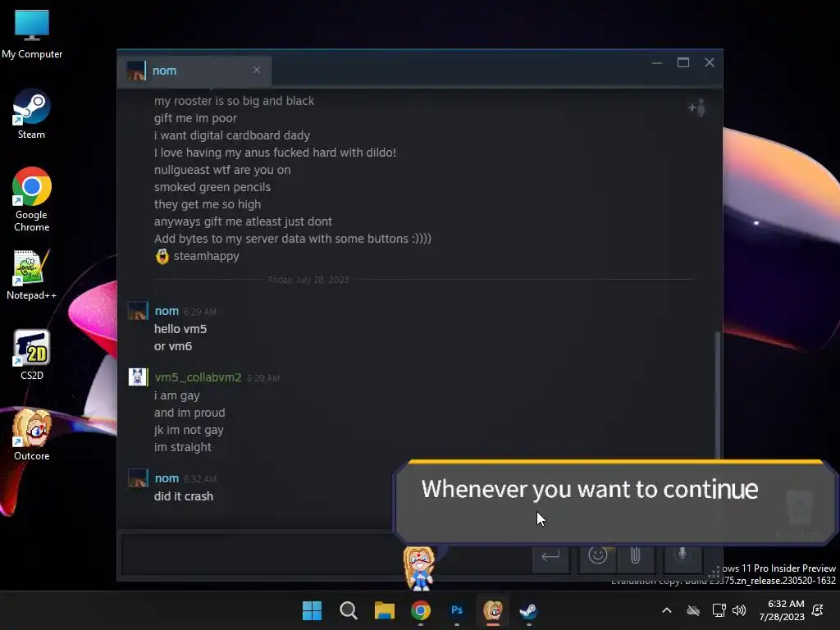Click 'i want digital cardboard dady' message
Image resolution: width=840 pixels, height=630 pixels.
232,135
